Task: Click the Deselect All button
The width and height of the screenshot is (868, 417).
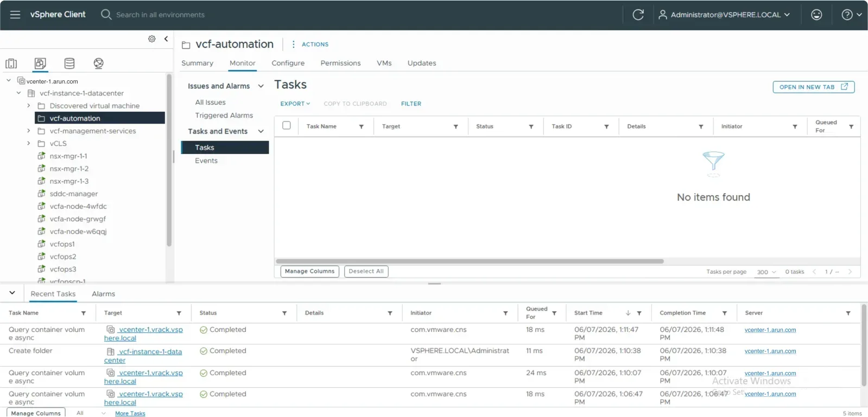Action: click(366, 271)
